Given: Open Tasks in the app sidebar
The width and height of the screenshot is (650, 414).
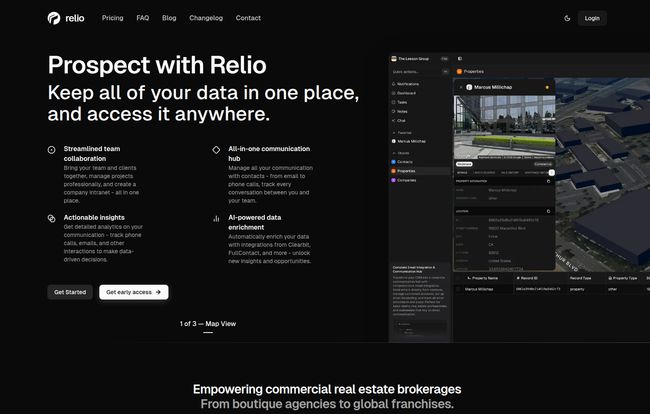Looking at the screenshot, I should point(400,102).
